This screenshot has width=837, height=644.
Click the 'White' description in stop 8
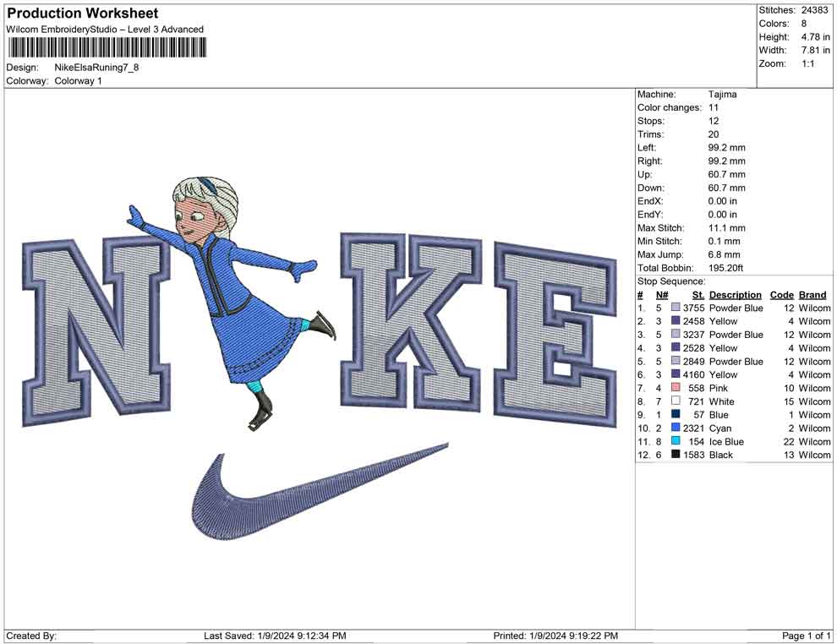click(721, 401)
